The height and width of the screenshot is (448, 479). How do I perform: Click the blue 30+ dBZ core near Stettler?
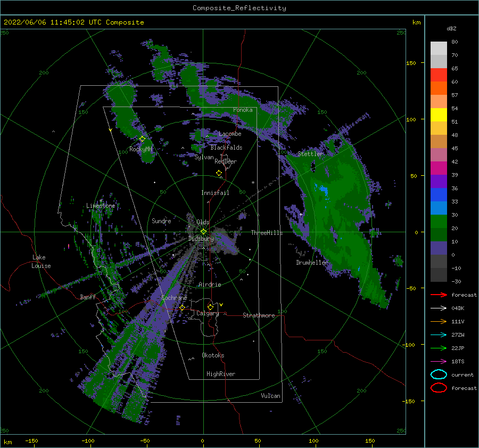(x=324, y=191)
